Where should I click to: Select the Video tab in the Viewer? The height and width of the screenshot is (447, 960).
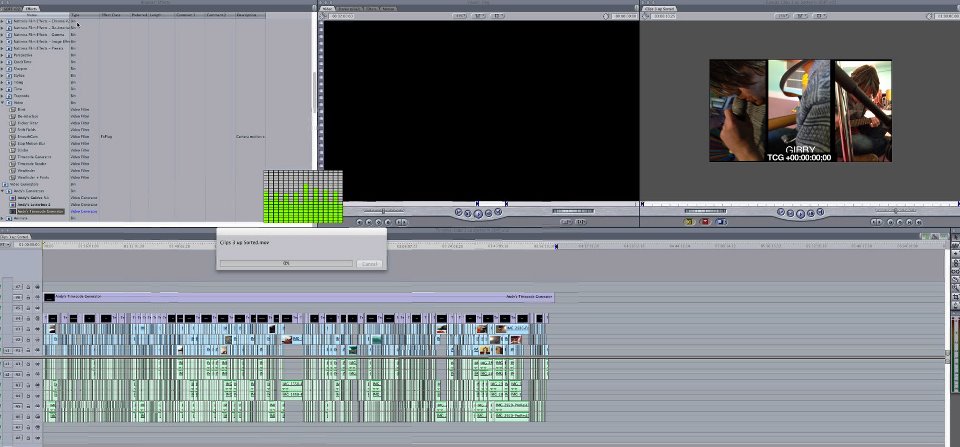point(328,8)
